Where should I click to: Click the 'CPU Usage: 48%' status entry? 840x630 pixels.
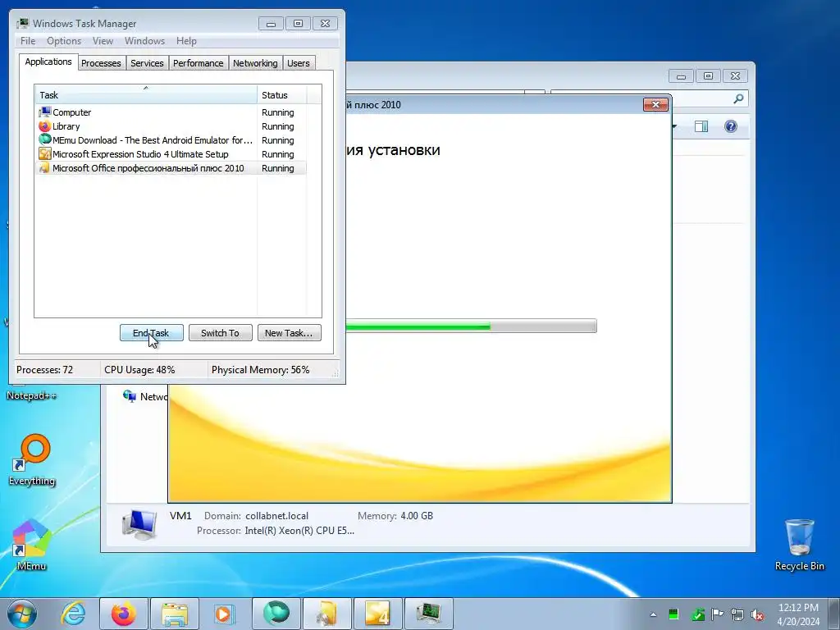click(x=139, y=370)
